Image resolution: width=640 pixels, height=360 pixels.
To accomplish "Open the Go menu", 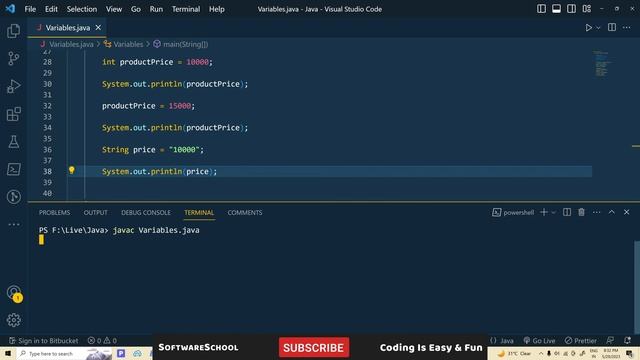I will [136, 9].
